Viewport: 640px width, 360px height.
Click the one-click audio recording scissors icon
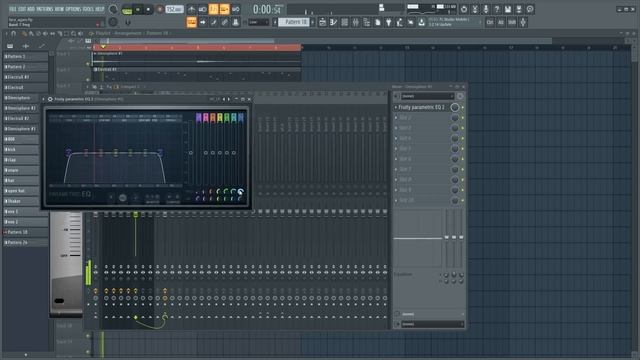[x=475, y=9]
